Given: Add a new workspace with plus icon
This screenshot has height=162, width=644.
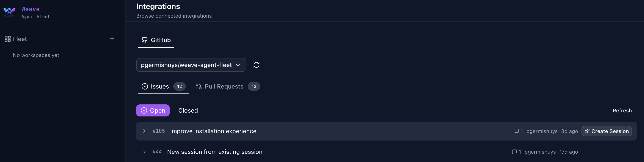Looking at the screenshot, I should click(x=112, y=39).
